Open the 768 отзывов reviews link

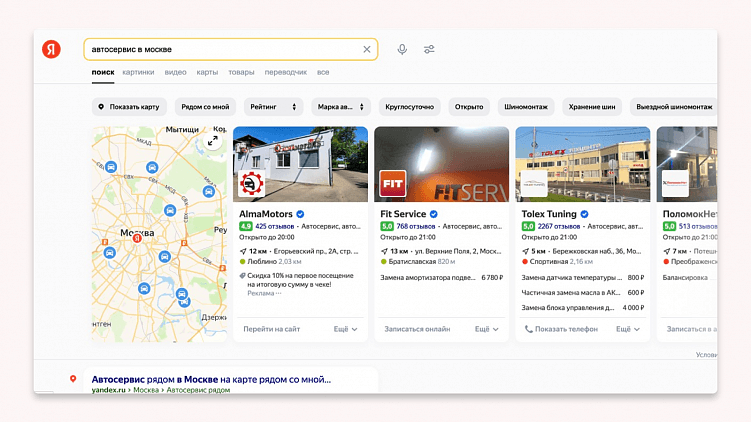[x=416, y=226]
